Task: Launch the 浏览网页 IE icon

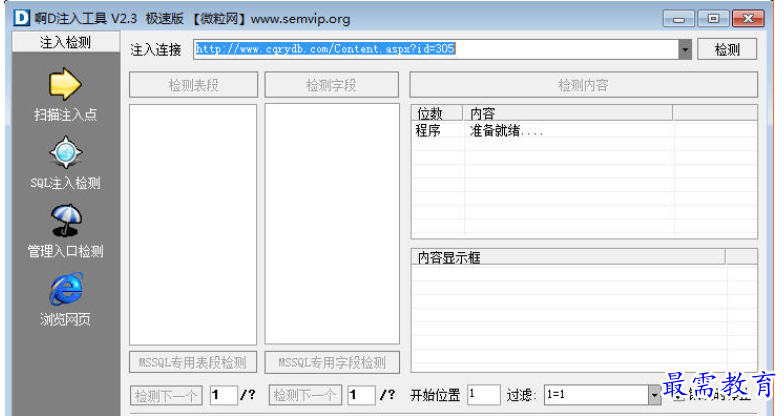Action: point(66,289)
